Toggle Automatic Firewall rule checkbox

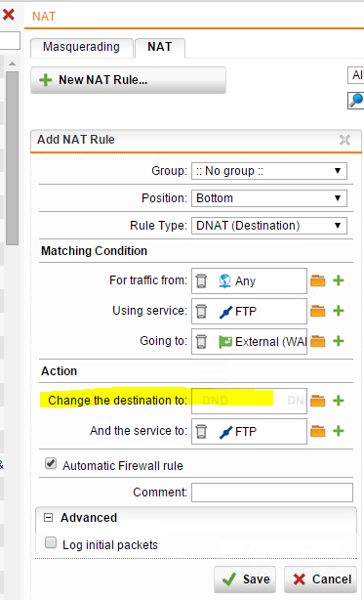click(51, 463)
